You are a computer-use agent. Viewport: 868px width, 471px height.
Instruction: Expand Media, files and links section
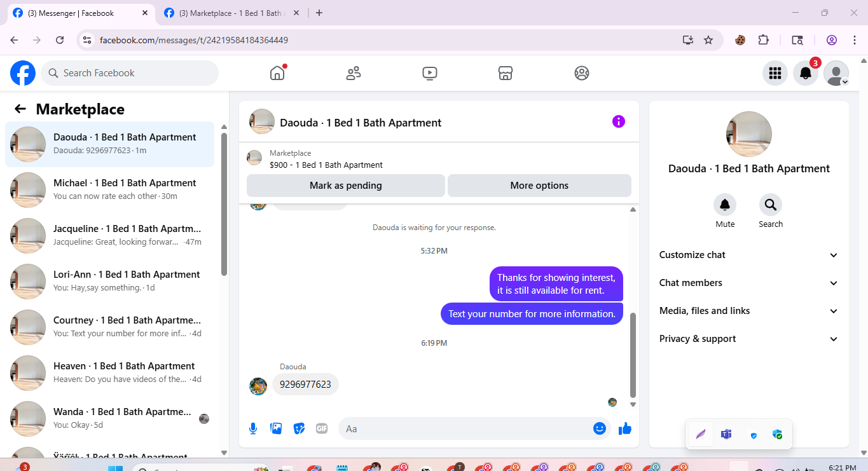tap(749, 311)
